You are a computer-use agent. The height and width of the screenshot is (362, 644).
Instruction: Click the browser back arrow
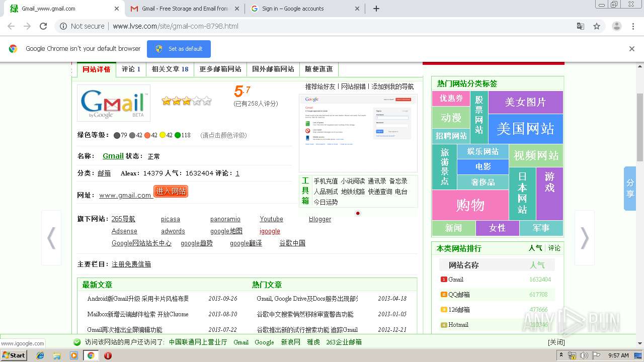11,26
